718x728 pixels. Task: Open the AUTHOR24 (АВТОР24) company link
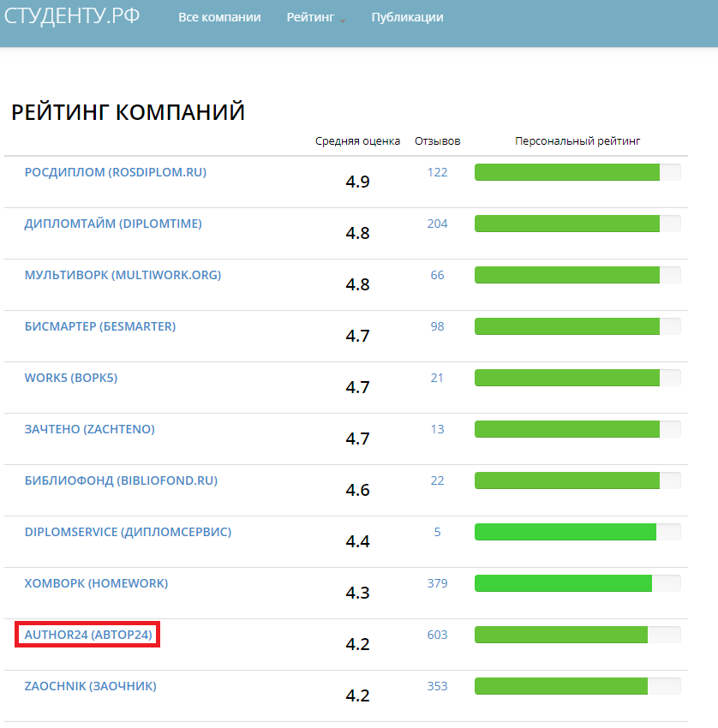(x=87, y=635)
